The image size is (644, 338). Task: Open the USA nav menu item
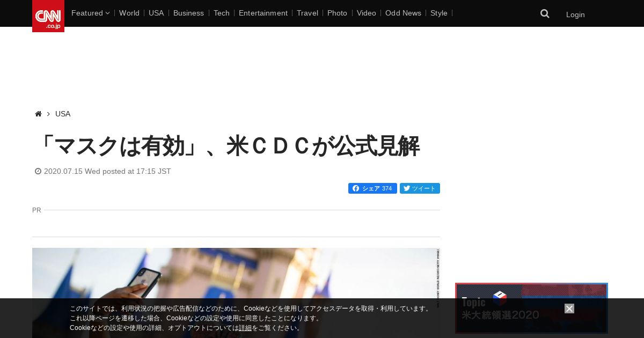(156, 13)
